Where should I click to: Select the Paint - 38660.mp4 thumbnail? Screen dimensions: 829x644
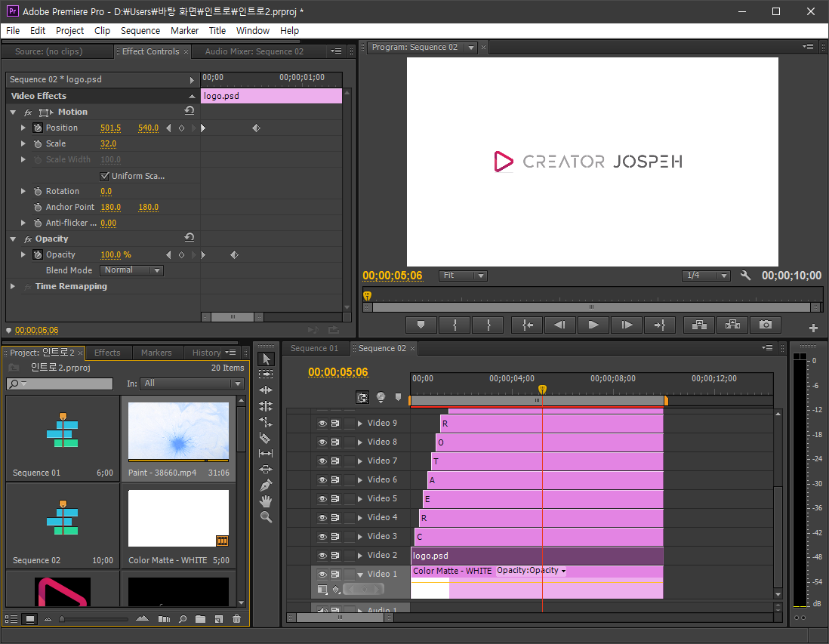[x=179, y=431]
